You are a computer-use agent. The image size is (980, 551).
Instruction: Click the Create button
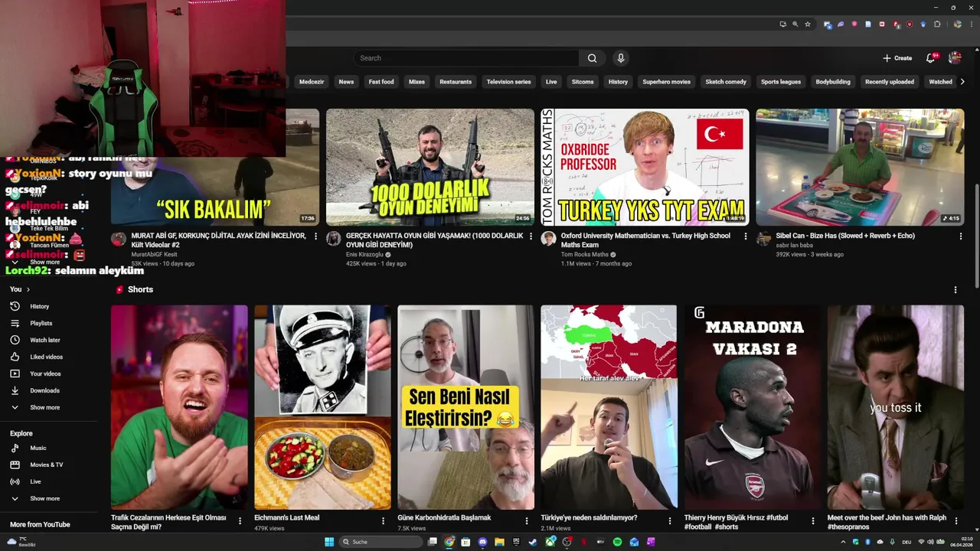[x=897, y=58]
